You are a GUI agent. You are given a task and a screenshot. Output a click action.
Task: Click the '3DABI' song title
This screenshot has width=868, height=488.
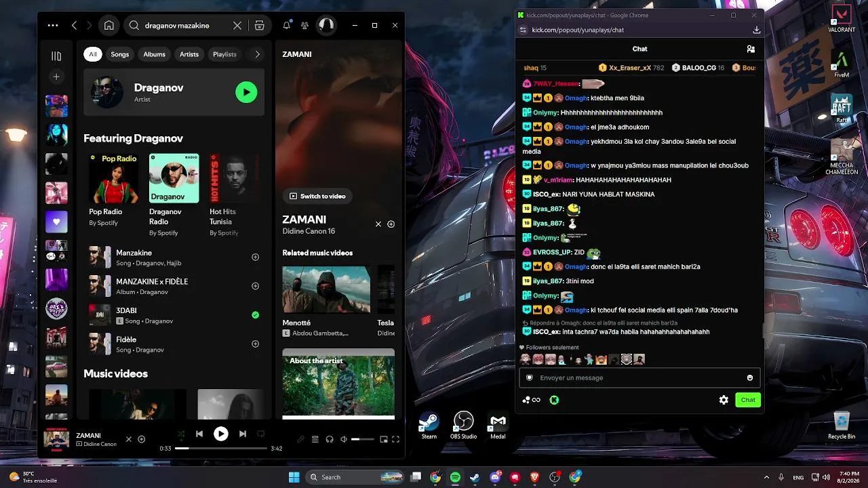point(126,310)
